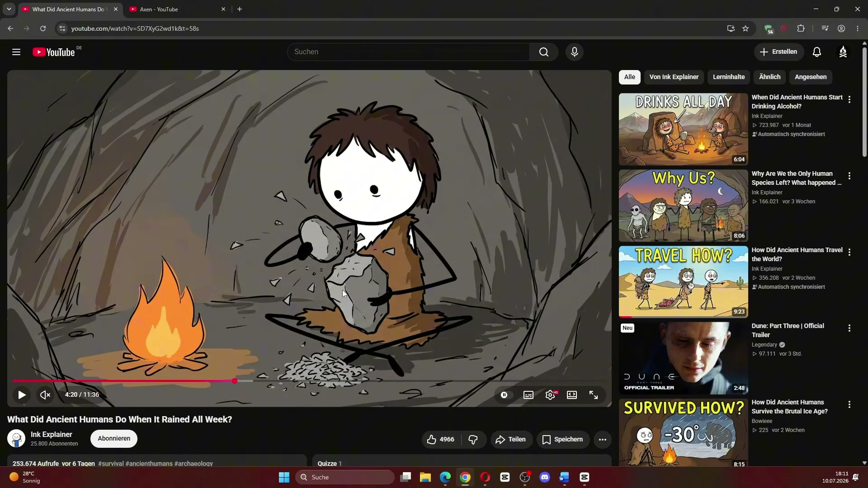
Task: Save the video with Speichern
Action: coord(563,439)
